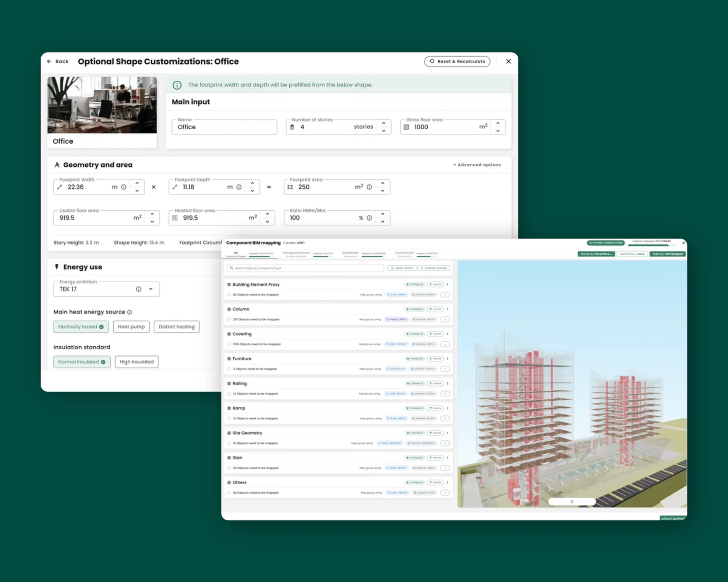Open Group by Classification dropdown
This screenshot has width=728, height=582.
(x=596, y=254)
